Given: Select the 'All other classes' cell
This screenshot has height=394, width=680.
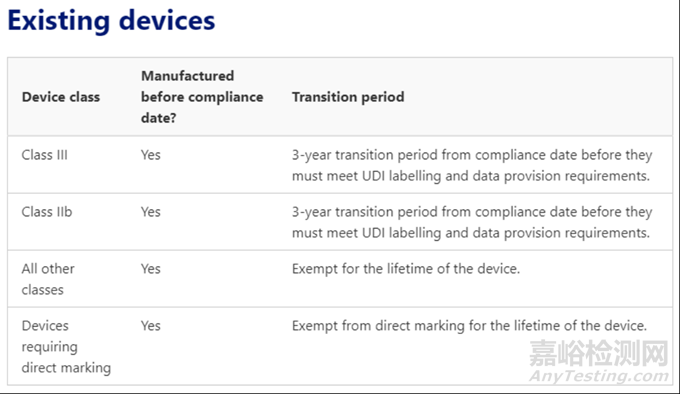Looking at the screenshot, I should [48, 279].
